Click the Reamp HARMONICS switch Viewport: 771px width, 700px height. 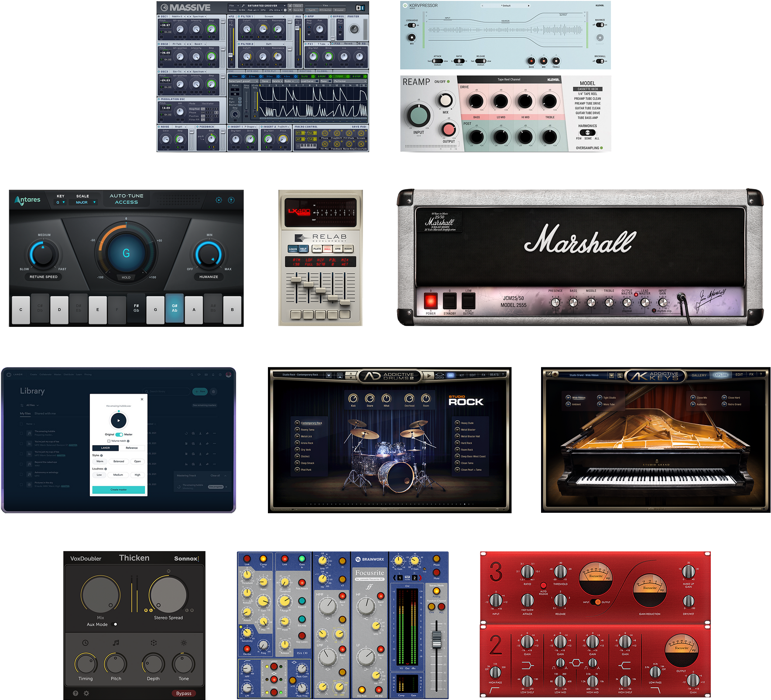point(587,133)
